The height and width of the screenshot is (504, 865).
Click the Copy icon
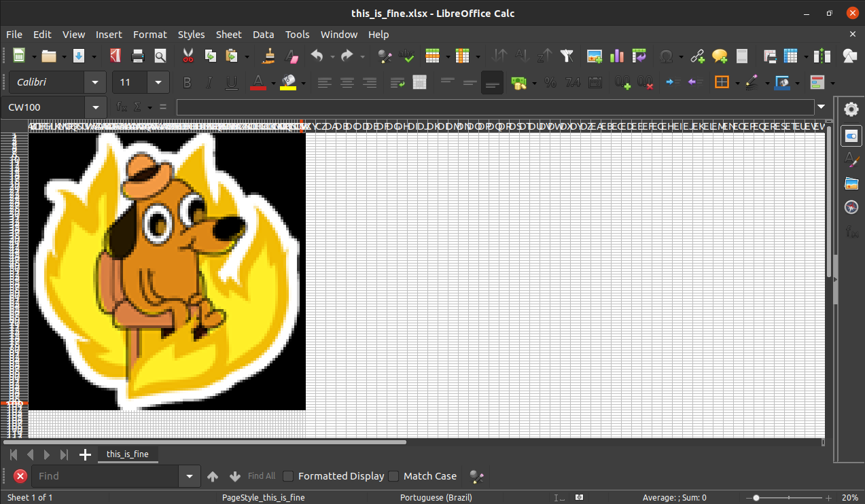coord(210,56)
